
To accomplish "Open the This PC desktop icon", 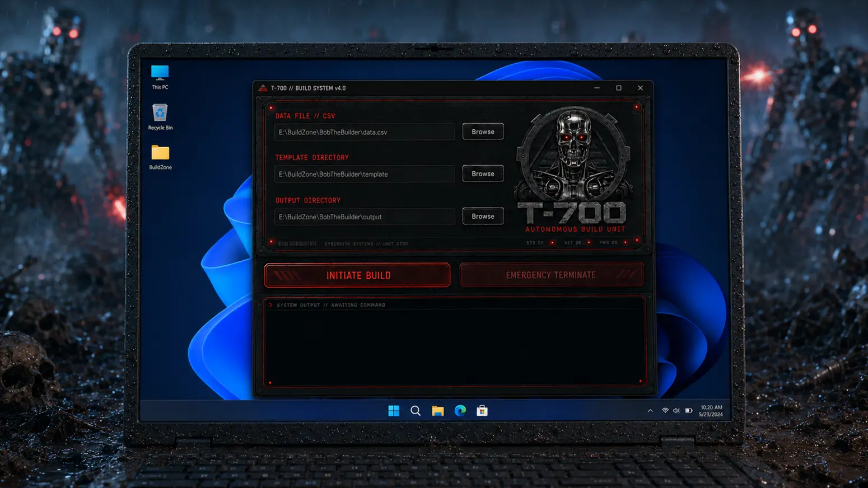I will (160, 77).
